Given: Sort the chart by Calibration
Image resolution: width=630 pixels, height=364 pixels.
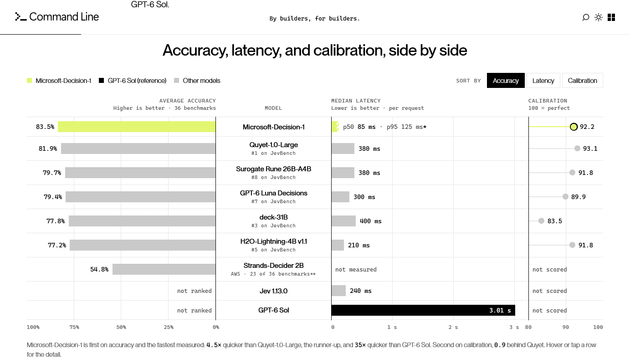Looking at the screenshot, I should [583, 81].
